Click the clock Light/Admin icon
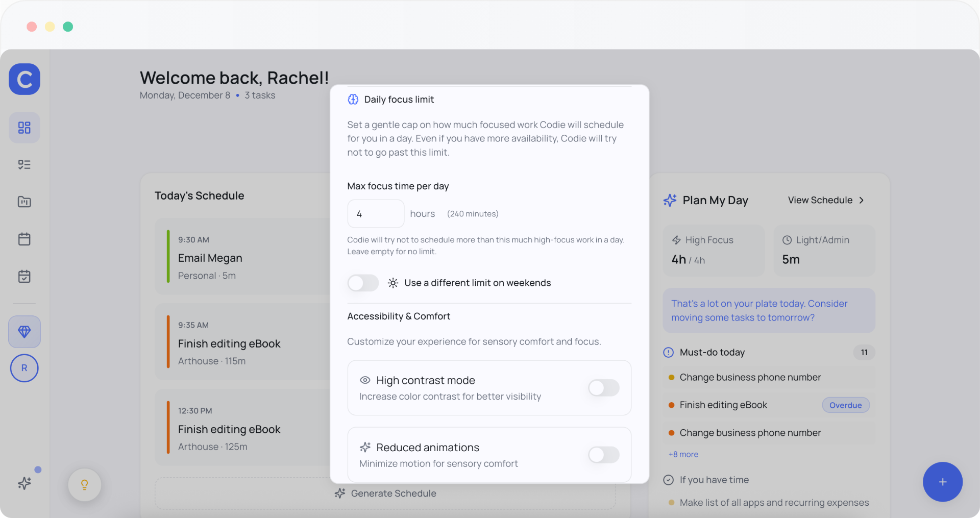This screenshot has width=980, height=518. point(787,240)
